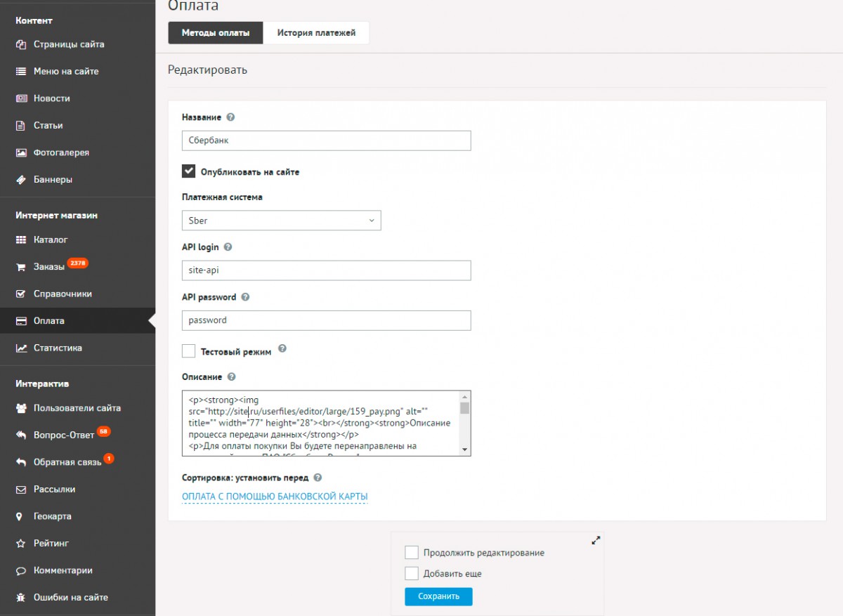The image size is (843, 616).
Task: Click the Оплата с помощью банковской карты link
Action: point(275,497)
